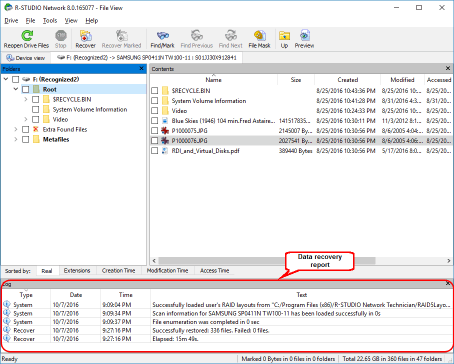This screenshot has height=364, width=454.
Task: Switch to the Device view tab
Action: pyautogui.click(x=26, y=58)
